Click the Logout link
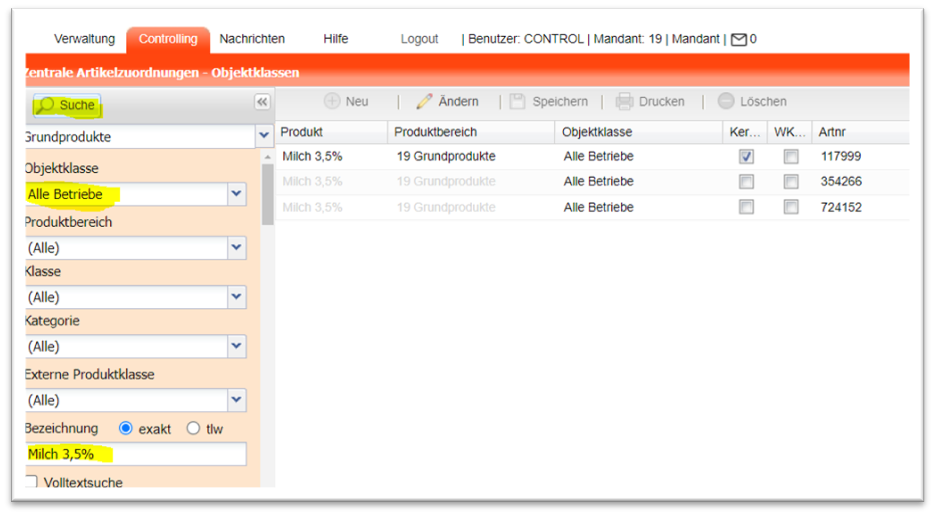 point(419,39)
